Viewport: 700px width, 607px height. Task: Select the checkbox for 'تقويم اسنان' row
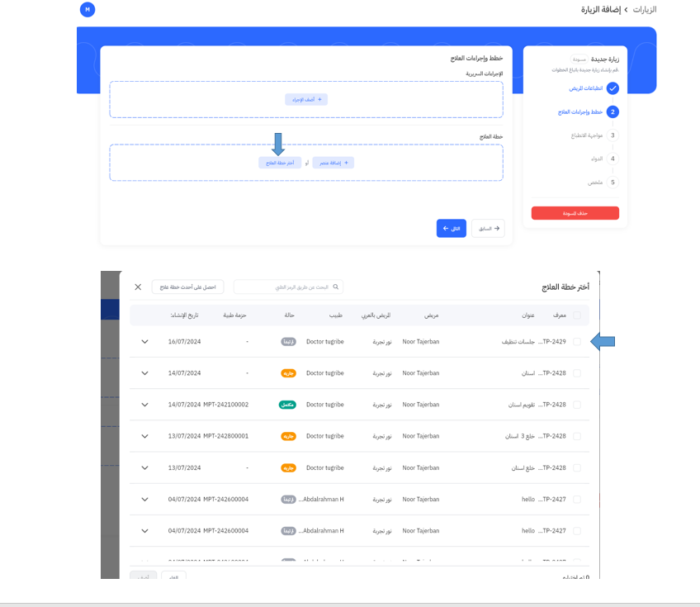click(x=577, y=405)
